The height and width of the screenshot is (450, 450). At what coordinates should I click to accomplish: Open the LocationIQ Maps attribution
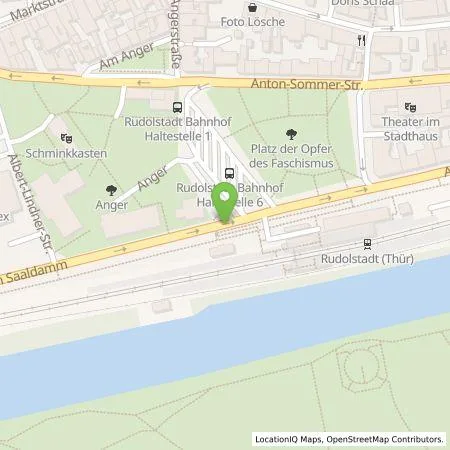click(288, 439)
